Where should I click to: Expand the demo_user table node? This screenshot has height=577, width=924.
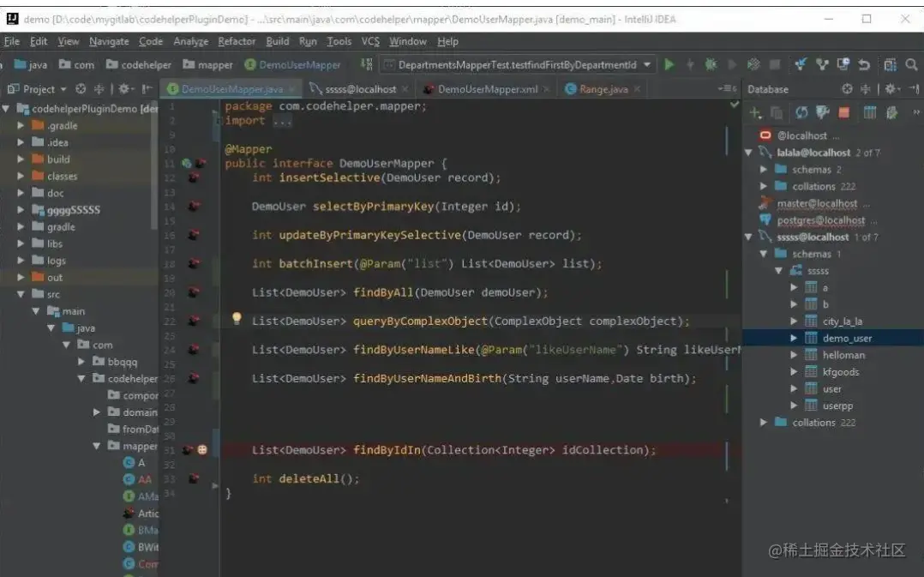coord(794,339)
